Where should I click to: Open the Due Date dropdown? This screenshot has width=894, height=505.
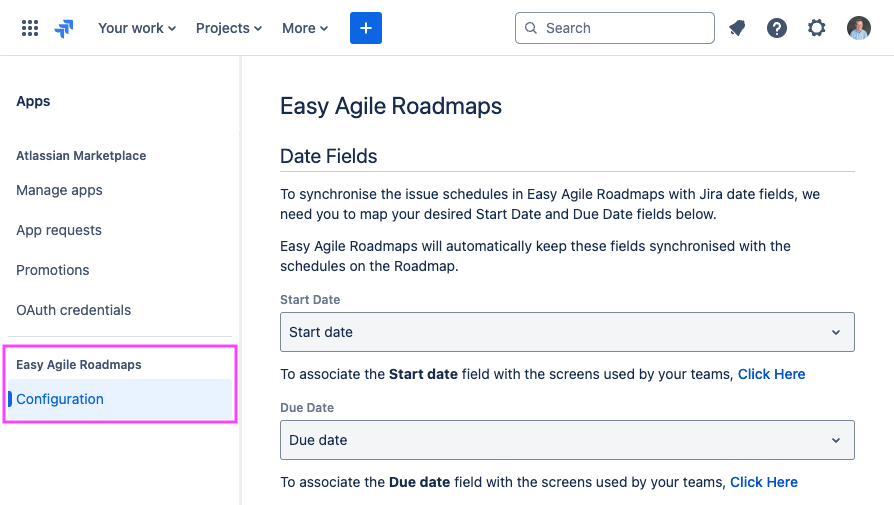[x=567, y=440]
